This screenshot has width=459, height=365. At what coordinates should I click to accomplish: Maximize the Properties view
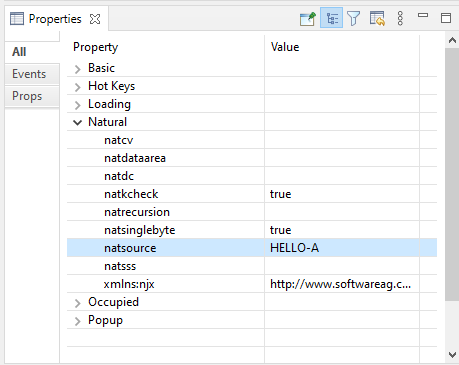coord(446,18)
